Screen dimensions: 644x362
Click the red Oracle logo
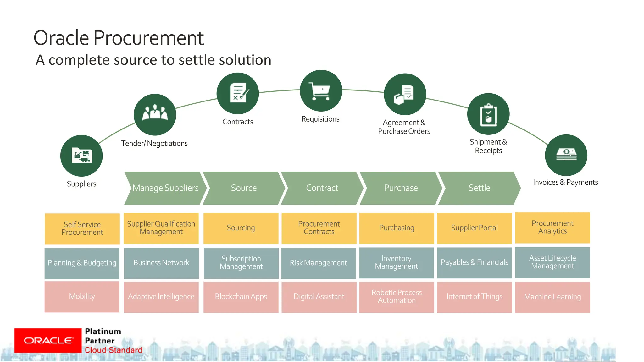point(48,341)
